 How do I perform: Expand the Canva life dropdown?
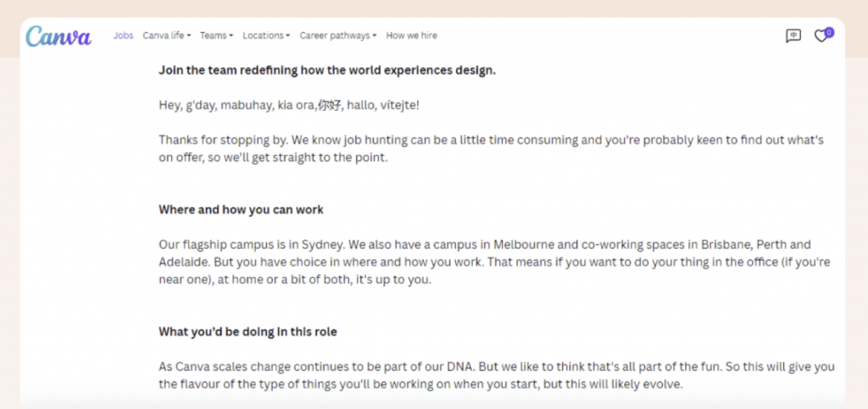tap(166, 36)
